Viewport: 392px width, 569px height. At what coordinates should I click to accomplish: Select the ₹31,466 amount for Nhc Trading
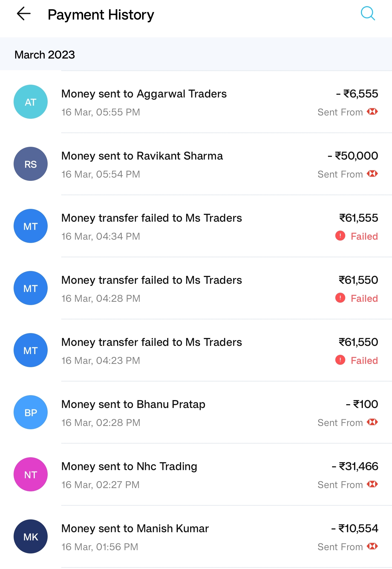point(355,466)
